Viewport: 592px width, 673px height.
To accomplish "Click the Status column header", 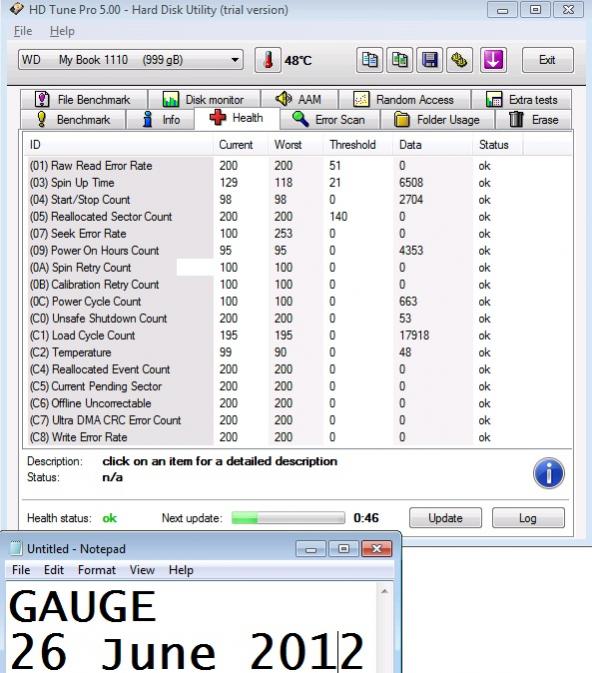I will (x=498, y=145).
